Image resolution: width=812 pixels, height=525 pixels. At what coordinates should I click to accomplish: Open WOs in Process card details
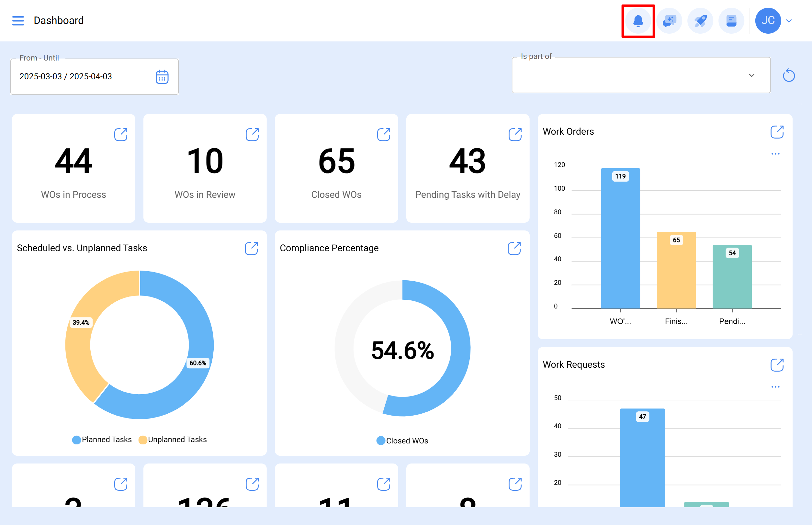121,135
